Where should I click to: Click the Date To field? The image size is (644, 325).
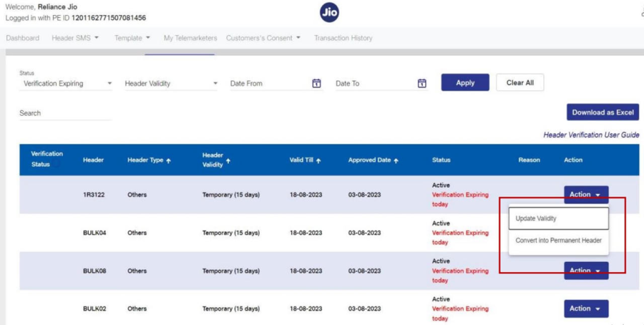[x=382, y=84]
